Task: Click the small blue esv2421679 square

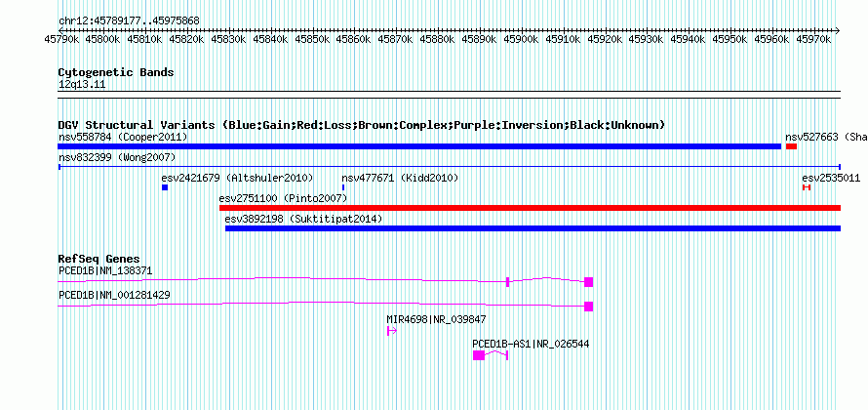Action: point(165,187)
